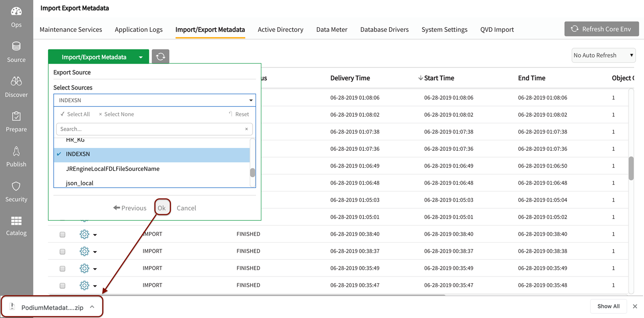Switch to the Application Logs tab
This screenshot has height=318, width=644.
(138, 30)
